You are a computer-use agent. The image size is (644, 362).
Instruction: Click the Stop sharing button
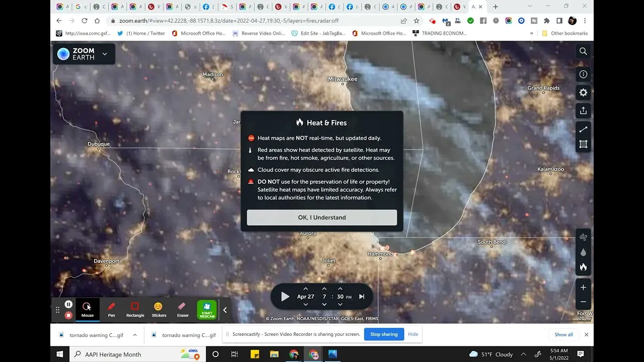[x=384, y=334]
